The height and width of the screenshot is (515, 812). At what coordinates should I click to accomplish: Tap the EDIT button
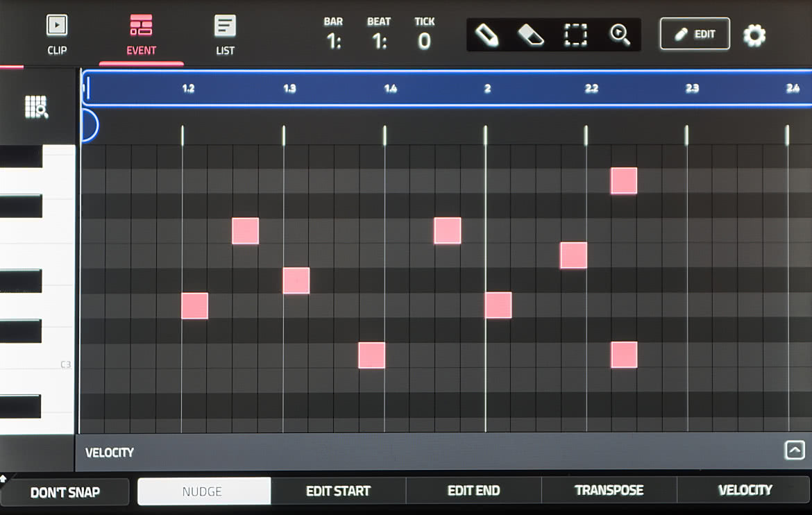(695, 34)
